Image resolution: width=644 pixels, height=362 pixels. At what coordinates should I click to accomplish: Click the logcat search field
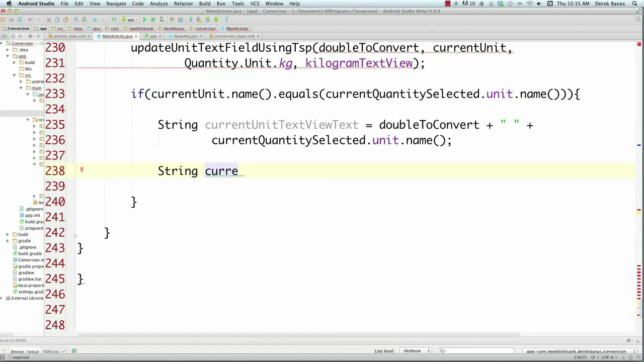477,351
